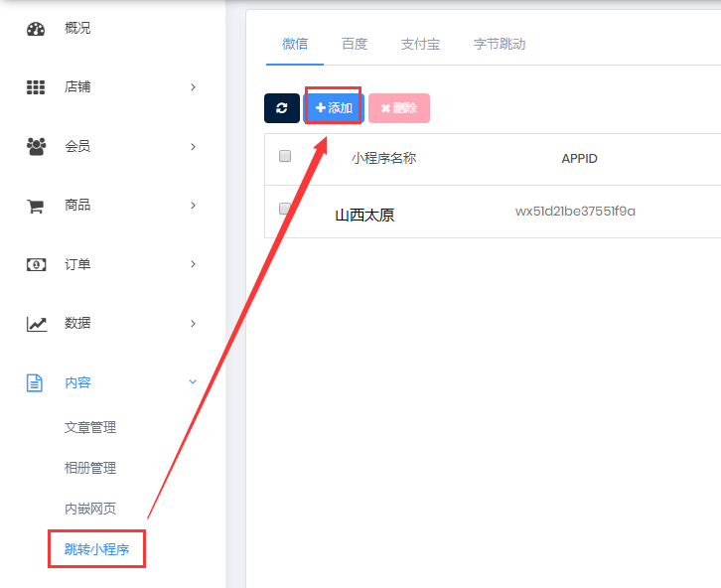Click the 会员 menu label
The image size is (721, 588).
click(x=77, y=146)
